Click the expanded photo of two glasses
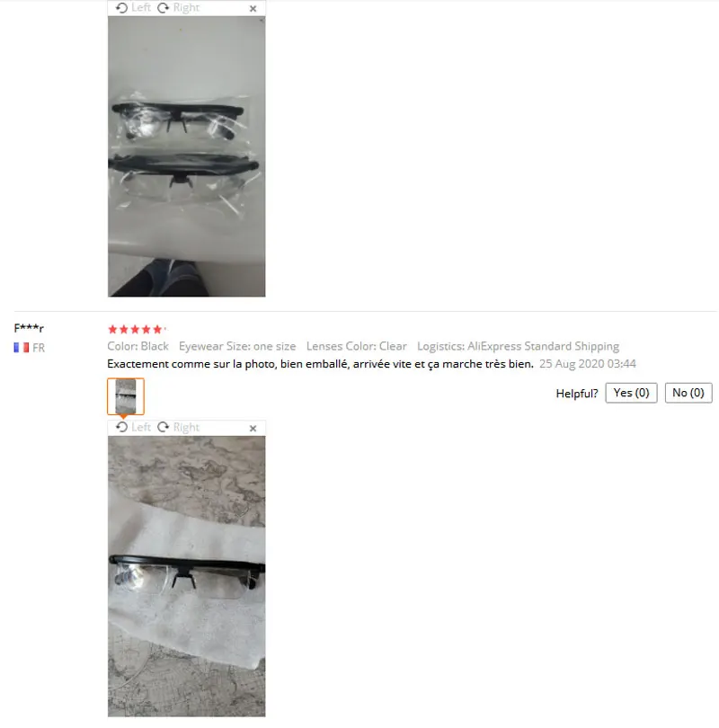 tap(187, 156)
